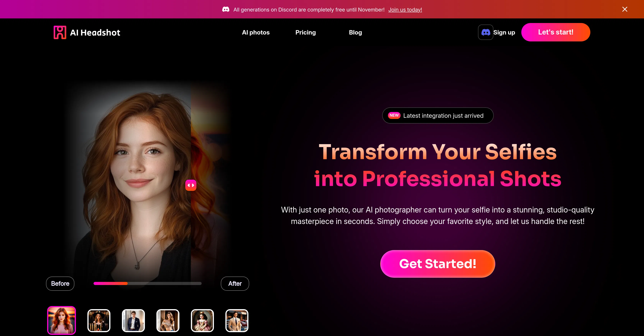Select the highlighted red-haired woman thumbnail
This screenshot has width=644, height=336.
pyautogui.click(x=62, y=320)
